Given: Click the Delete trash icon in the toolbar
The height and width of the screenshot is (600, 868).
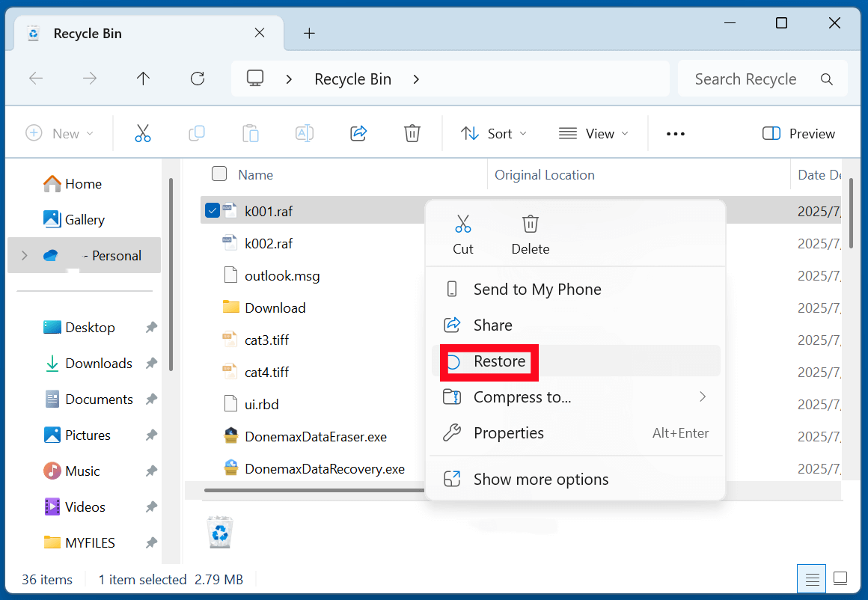Looking at the screenshot, I should (412, 133).
